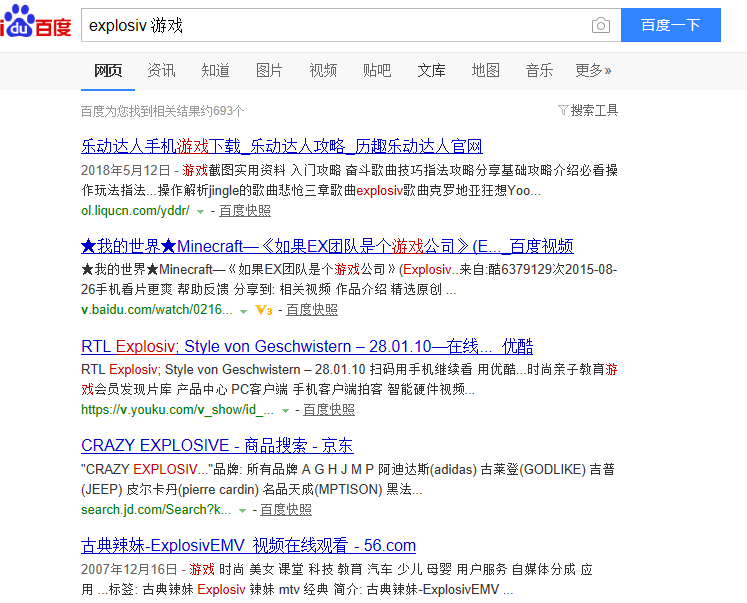Open 古典辣妹-ExplosivEMV 56.com result title

click(248, 545)
